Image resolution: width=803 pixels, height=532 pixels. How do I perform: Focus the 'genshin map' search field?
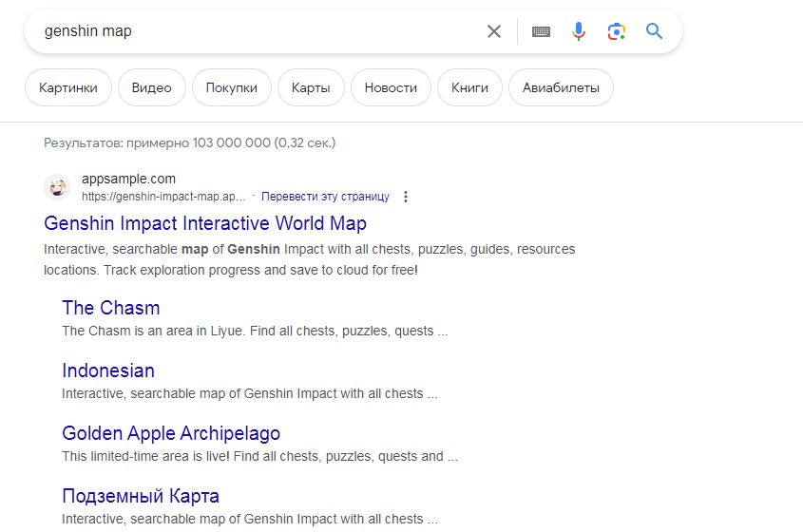(257, 31)
